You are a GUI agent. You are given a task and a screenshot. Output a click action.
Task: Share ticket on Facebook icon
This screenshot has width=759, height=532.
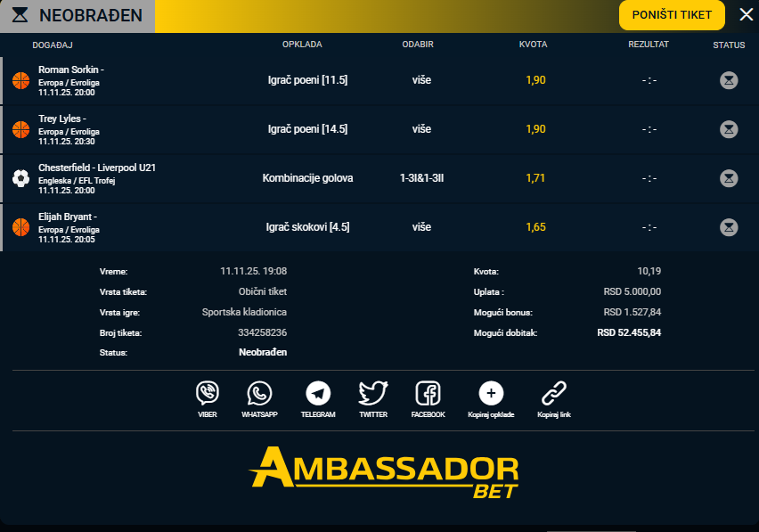pyautogui.click(x=428, y=393)
